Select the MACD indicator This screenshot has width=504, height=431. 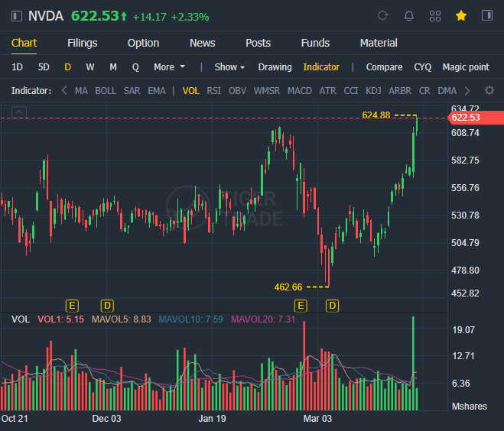300,91
